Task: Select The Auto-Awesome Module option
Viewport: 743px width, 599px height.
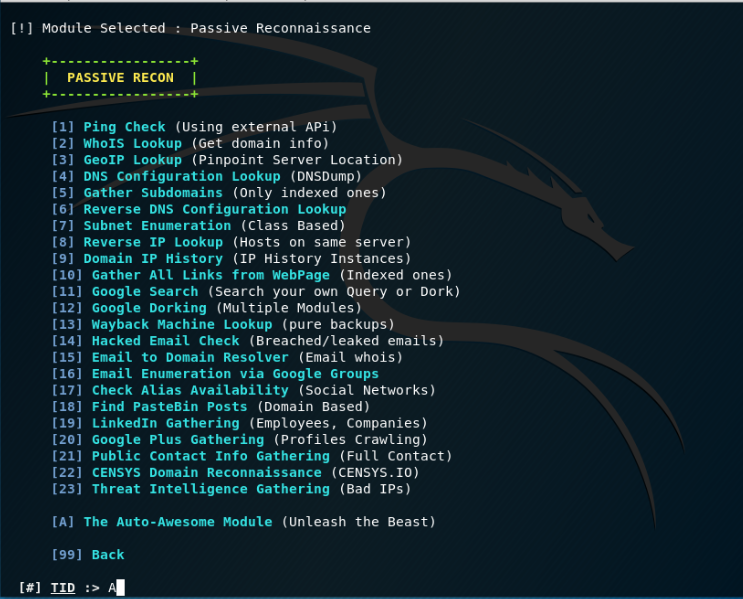Action: point(177,522)
